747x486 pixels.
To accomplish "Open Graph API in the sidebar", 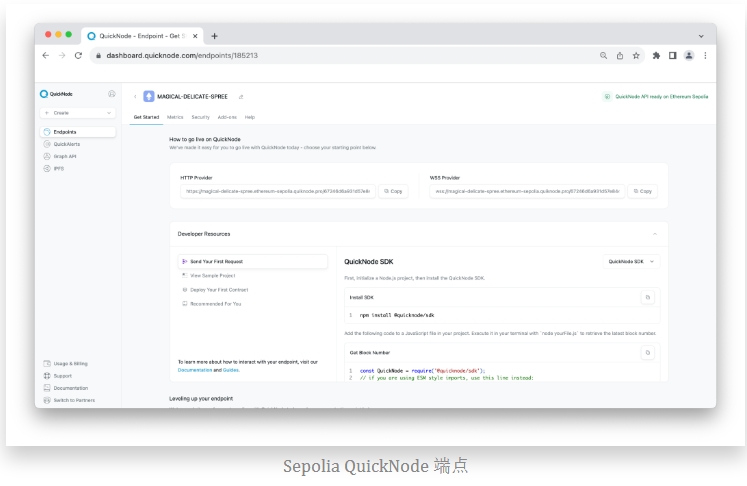I will [60, 156].
